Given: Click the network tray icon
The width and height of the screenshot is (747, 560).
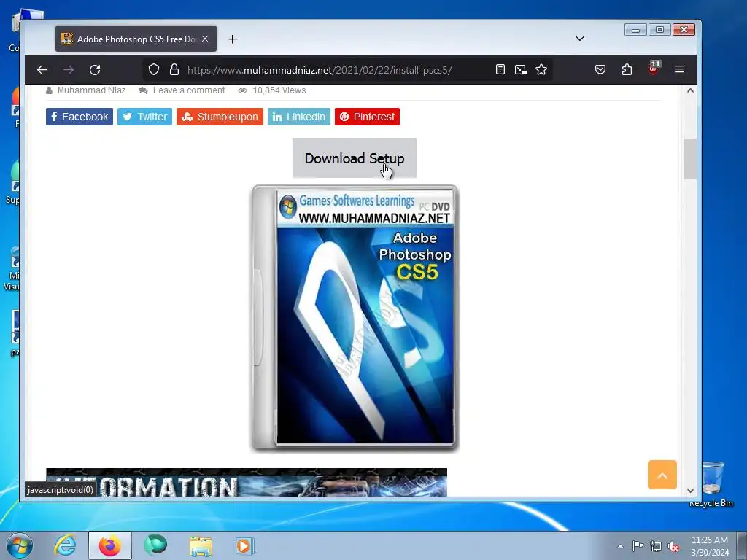Looking at the screenshot, I should click(x=656, y=547).
